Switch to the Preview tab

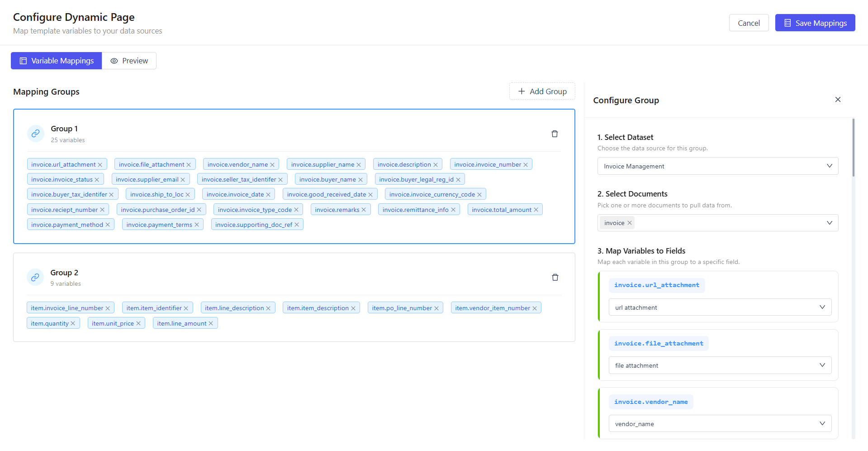(x=129, y=60)
